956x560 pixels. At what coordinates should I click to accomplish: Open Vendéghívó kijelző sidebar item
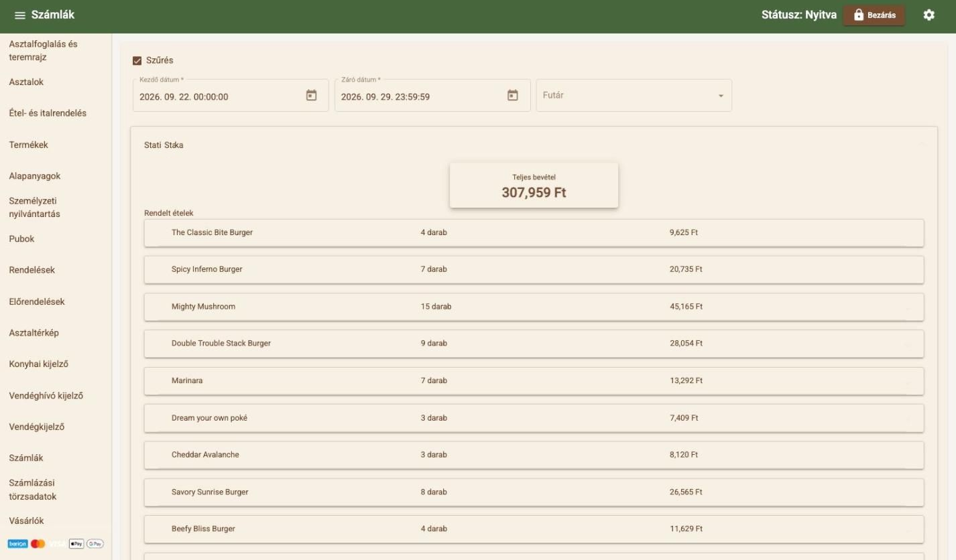coord(46,396)
